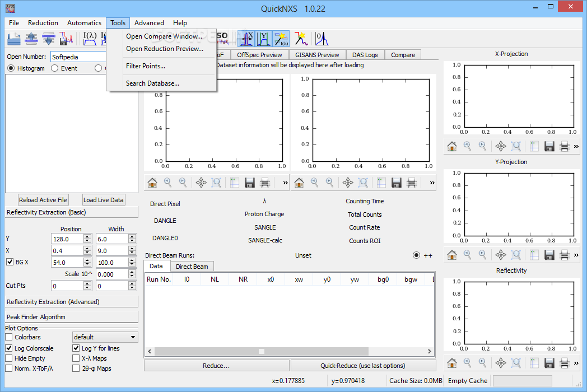Enable the Colorbars checkbox

pos(9,337)
